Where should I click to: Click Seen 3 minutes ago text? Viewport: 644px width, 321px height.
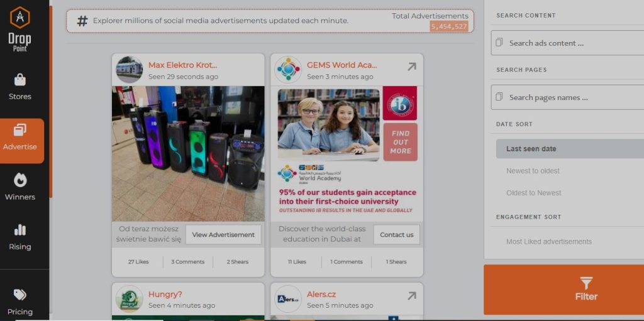point(340,77)
